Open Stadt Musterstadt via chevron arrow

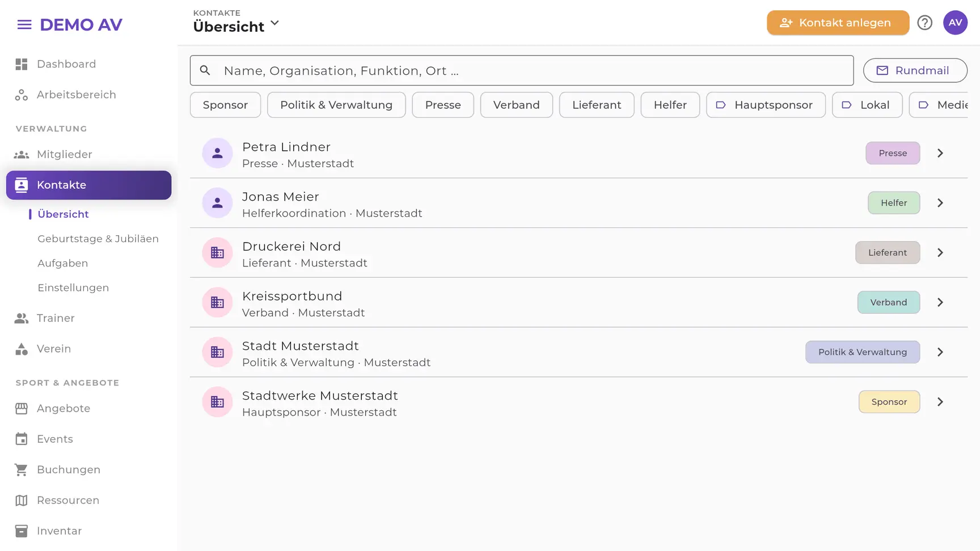coord(940,352)
